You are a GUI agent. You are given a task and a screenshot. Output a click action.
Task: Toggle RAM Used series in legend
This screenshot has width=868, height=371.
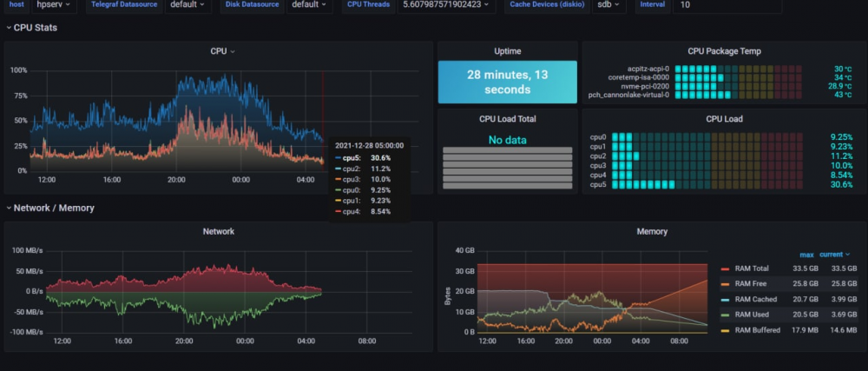751,315
